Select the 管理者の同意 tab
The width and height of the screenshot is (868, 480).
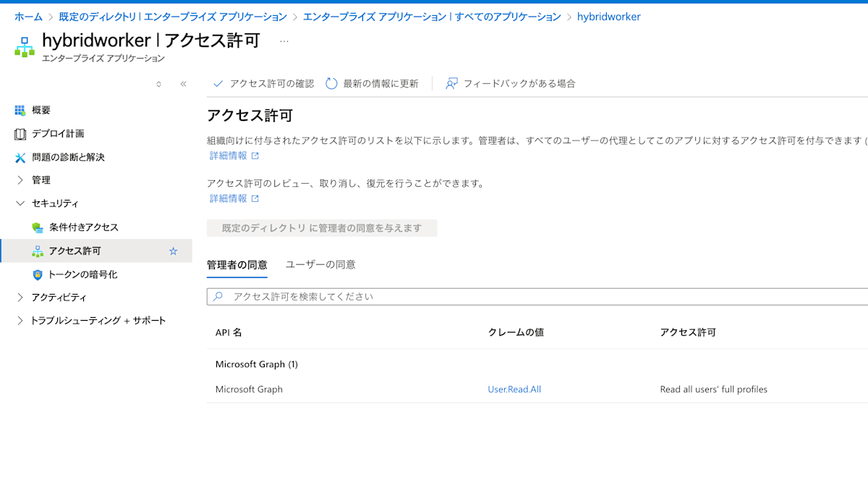[x=238, y=265]
